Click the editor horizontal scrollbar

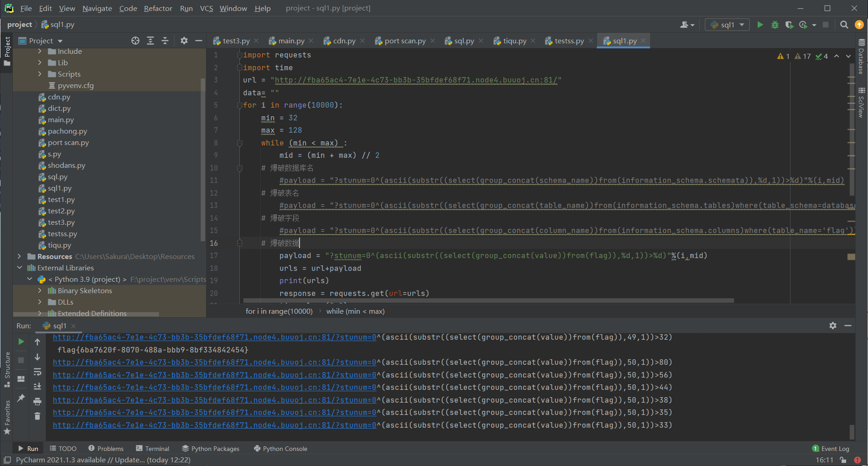pos(489,300)
